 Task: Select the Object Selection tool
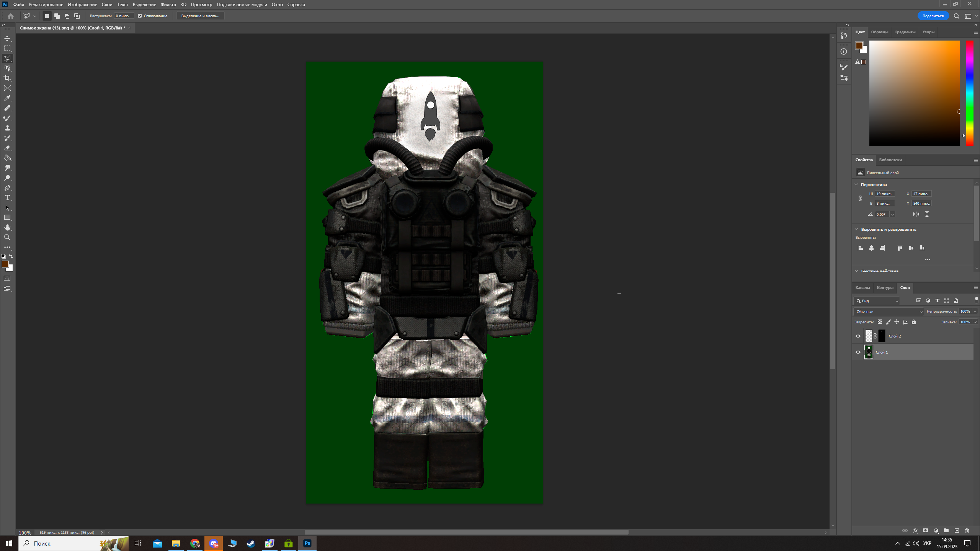7,68
